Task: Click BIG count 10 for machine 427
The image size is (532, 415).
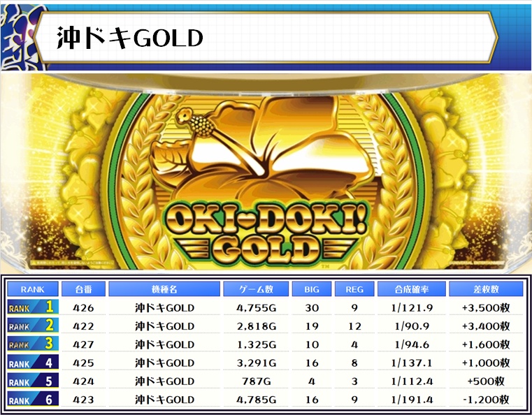Action: click(x=312, y=344)
